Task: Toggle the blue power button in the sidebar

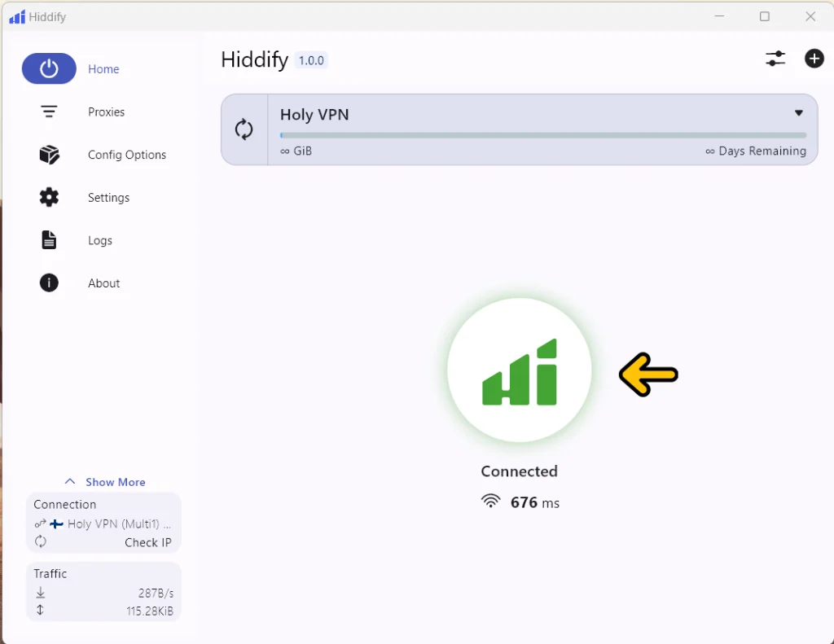Action: 49,68
